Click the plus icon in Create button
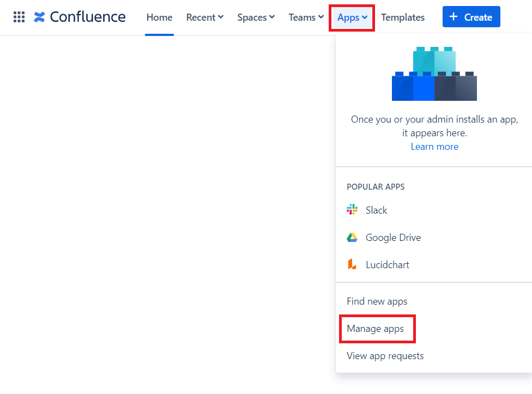Viewport: 532px width, 394px height. tap(454, 17)
